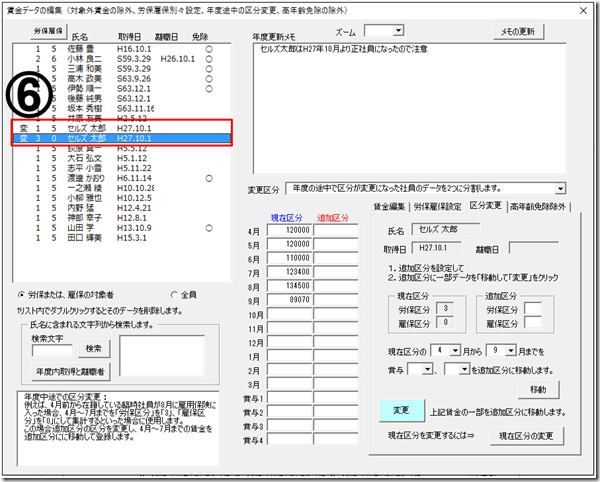Viewport: 600px width, 482px height.
Task: Click the cyan 変更 button
Action: click(401, 410)
